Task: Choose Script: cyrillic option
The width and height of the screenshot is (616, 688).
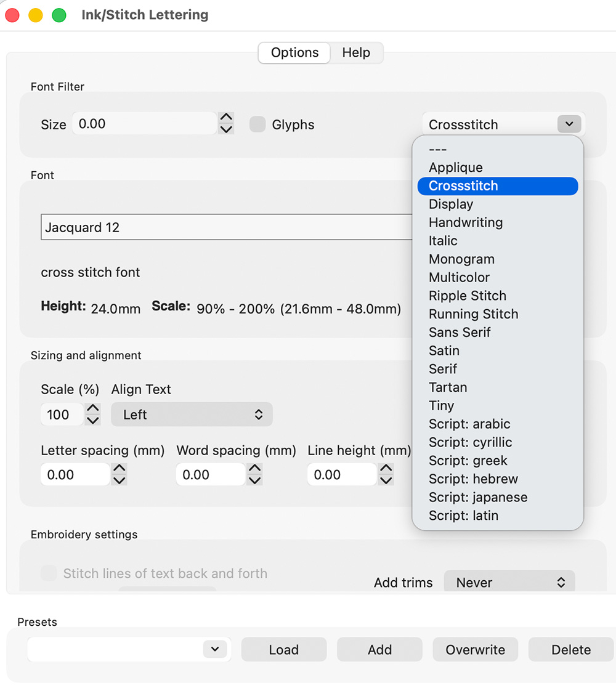Action: [x=498, y=442]
